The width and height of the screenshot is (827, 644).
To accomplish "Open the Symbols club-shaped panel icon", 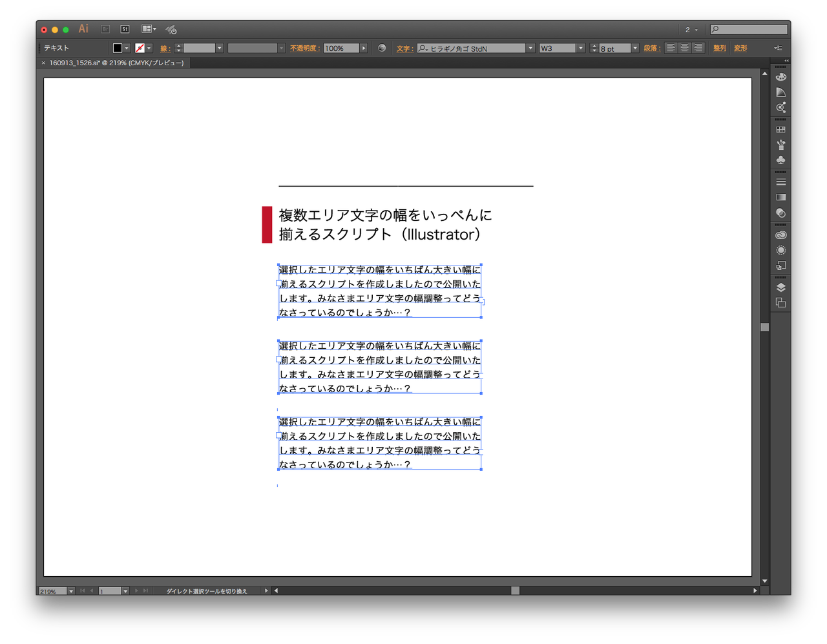I will coord(780,160).
